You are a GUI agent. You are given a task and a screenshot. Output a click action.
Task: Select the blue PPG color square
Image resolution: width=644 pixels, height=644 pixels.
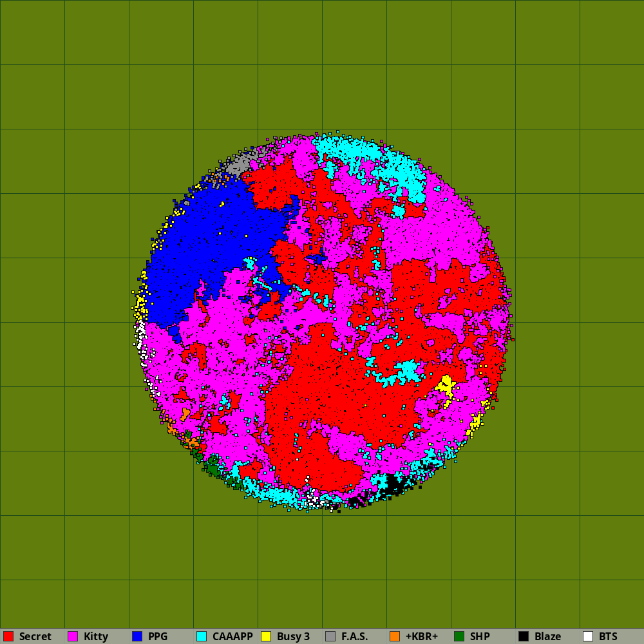coord(137,636)
